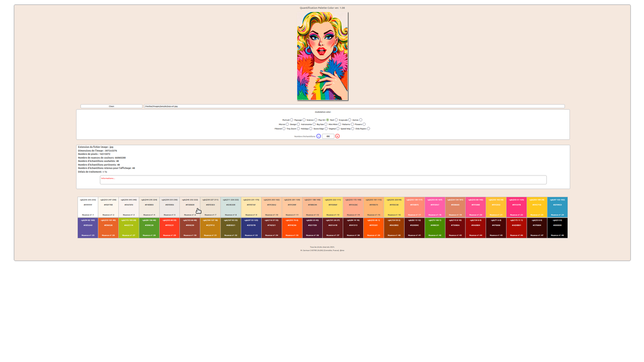This screenshot has height=362, width=644.
Task: Edit the image file path field
Action: point(354,106)
